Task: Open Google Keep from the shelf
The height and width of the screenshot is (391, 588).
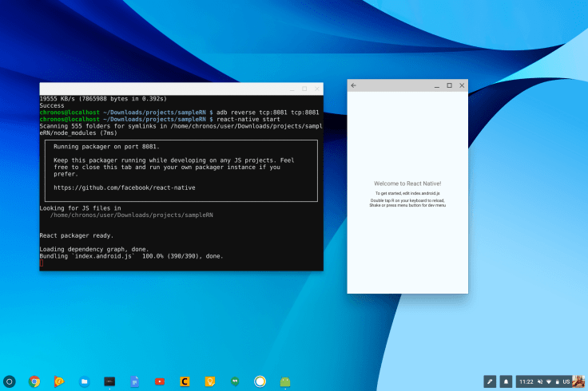Action: 209,381
